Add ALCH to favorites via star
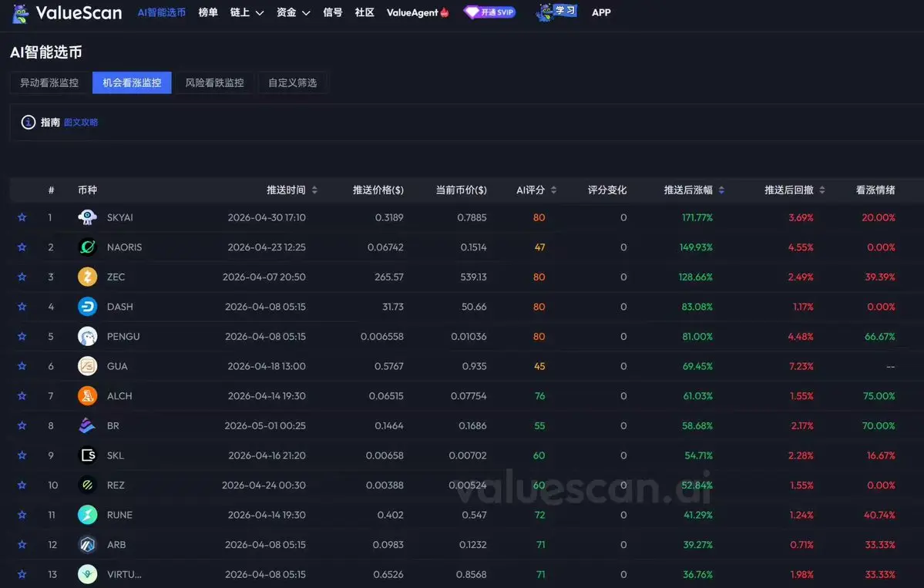The width and height of the screenshot is (924, 588). [22, 396]
